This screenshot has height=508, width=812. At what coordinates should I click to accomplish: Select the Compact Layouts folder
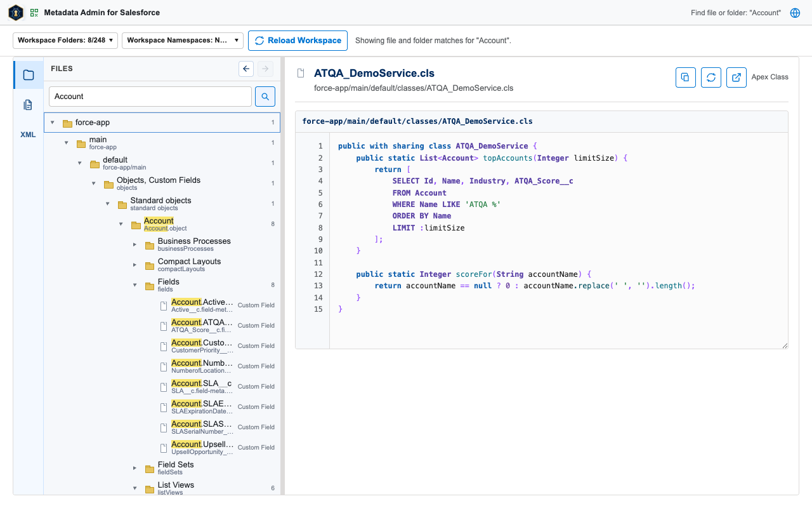pos(189,265)
